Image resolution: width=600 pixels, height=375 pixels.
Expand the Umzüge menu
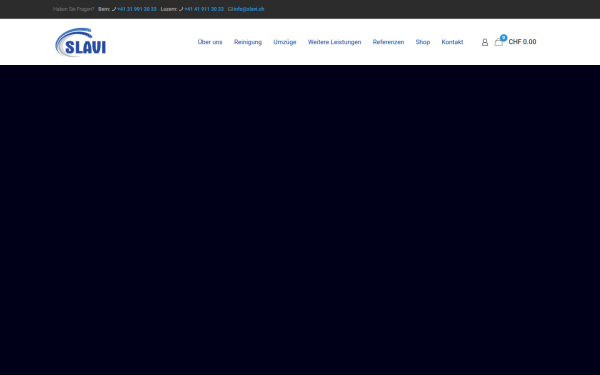pos(285,42)
